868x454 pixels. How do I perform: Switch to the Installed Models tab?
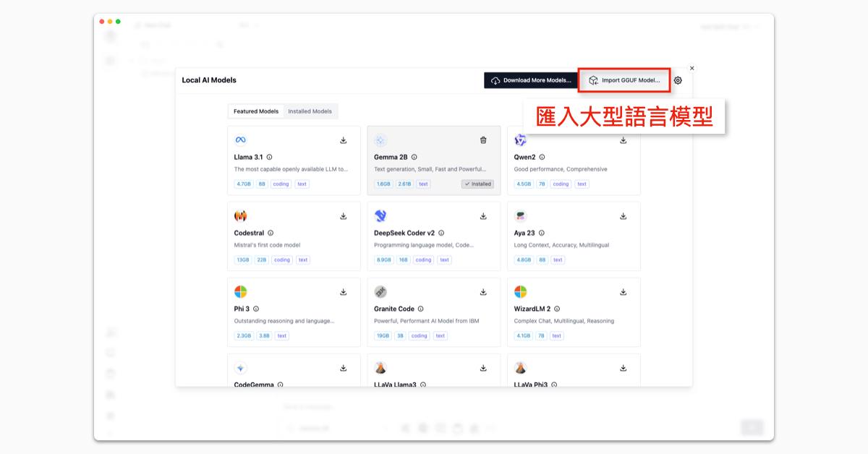310,111
